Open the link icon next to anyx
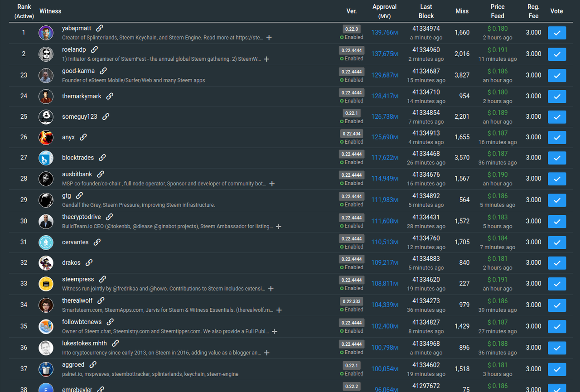Image resolution: width=580 pixels, height=392 pixels. click(x=83, y=137)
